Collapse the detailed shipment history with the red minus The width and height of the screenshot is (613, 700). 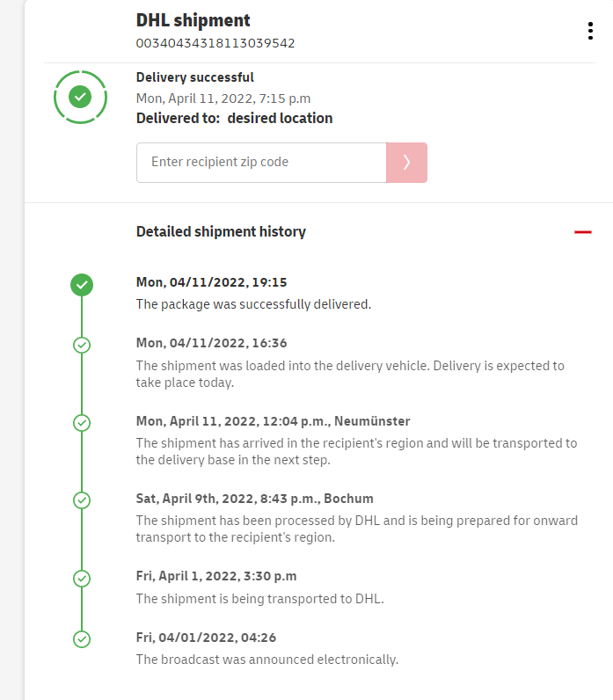(x=583, y=232)
